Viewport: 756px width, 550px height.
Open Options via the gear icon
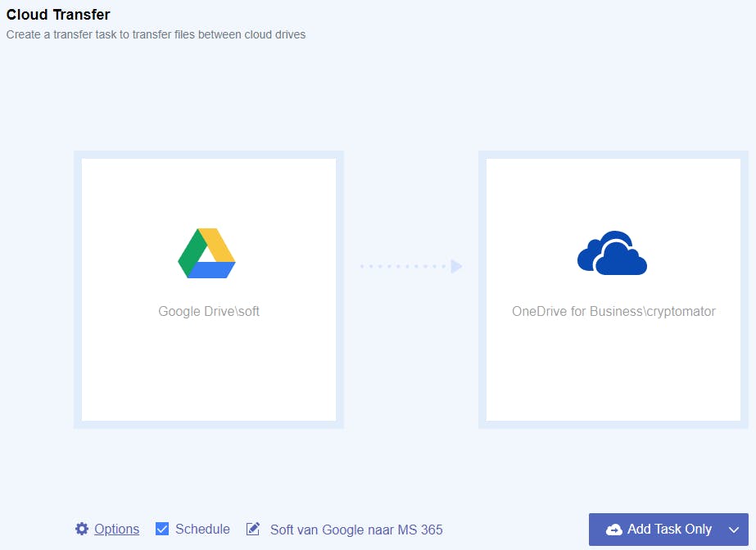pos(82,529)
